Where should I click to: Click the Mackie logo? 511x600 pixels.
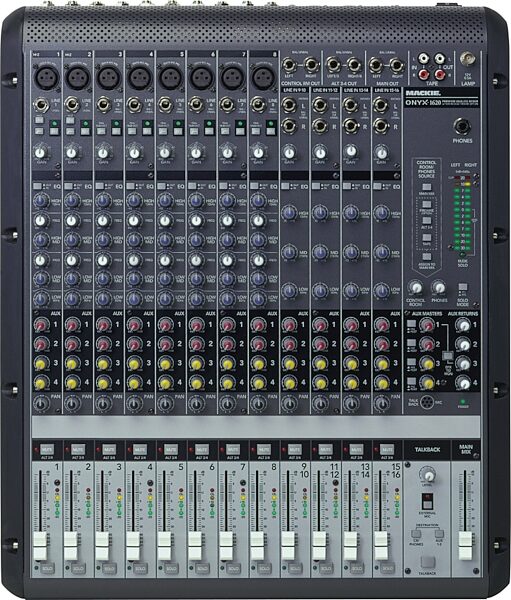point(423,93)
